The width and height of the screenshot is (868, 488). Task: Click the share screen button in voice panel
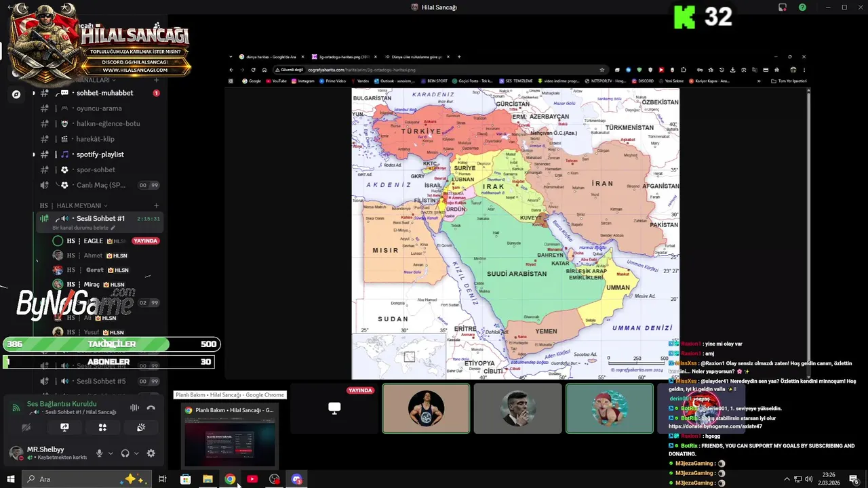tap(64, 428)
